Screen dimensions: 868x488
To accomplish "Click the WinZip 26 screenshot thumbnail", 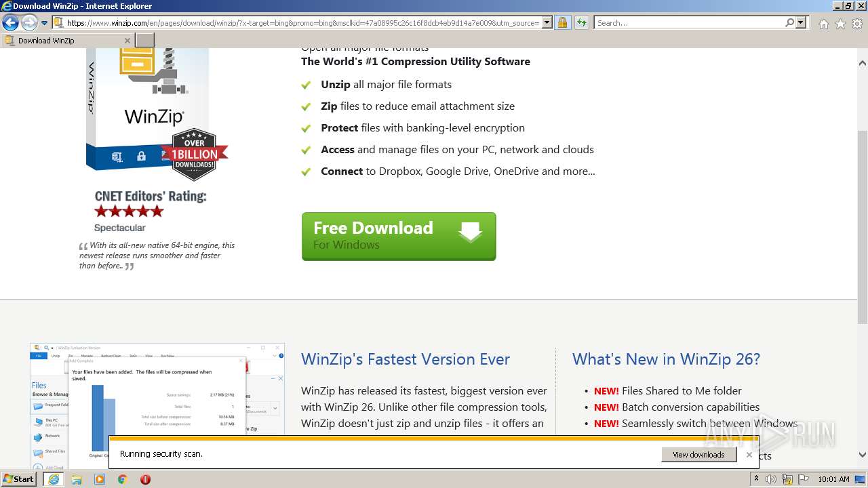I will [x=157, y=405].
